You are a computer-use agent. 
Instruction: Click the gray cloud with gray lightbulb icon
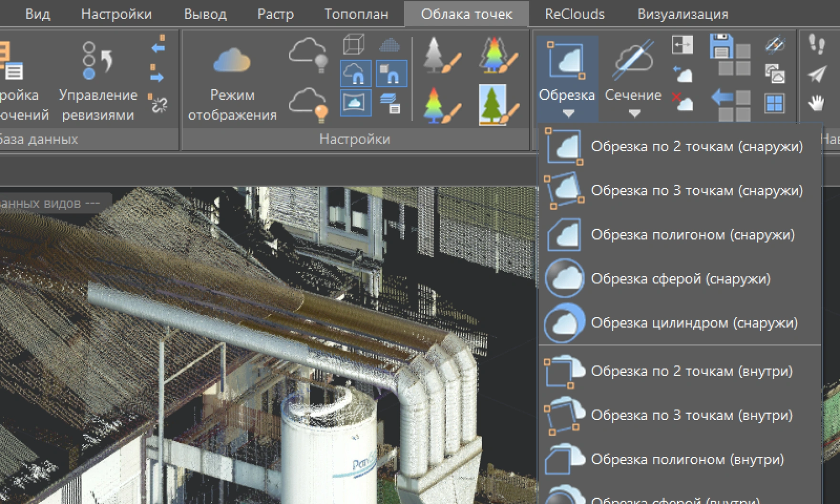[308, 54]
